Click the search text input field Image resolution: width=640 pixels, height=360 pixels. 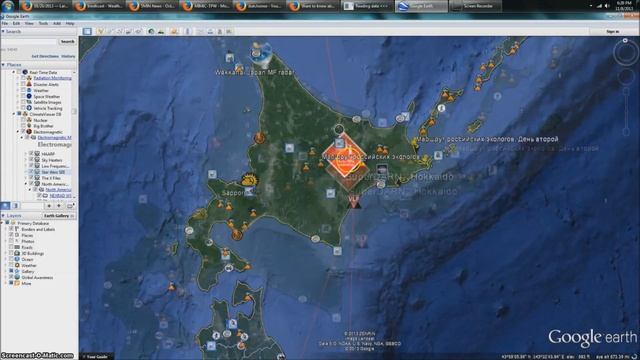(x=29, y=41)
